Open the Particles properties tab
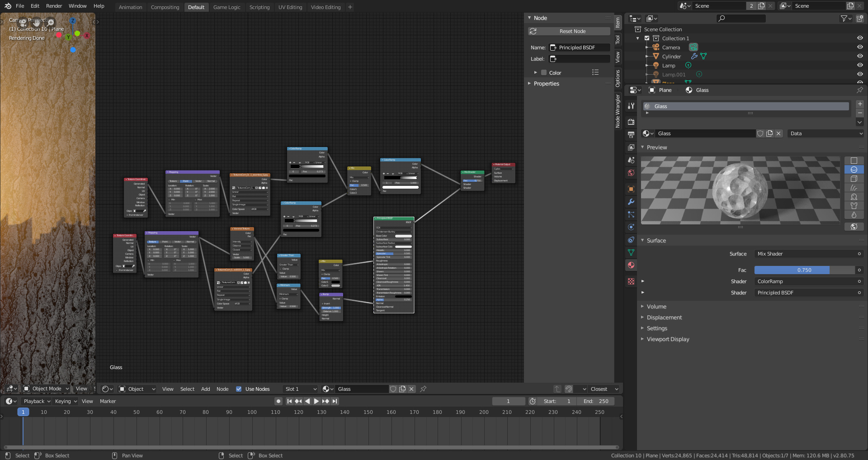Screen dimensions: 868x460 tap(631, 214)
